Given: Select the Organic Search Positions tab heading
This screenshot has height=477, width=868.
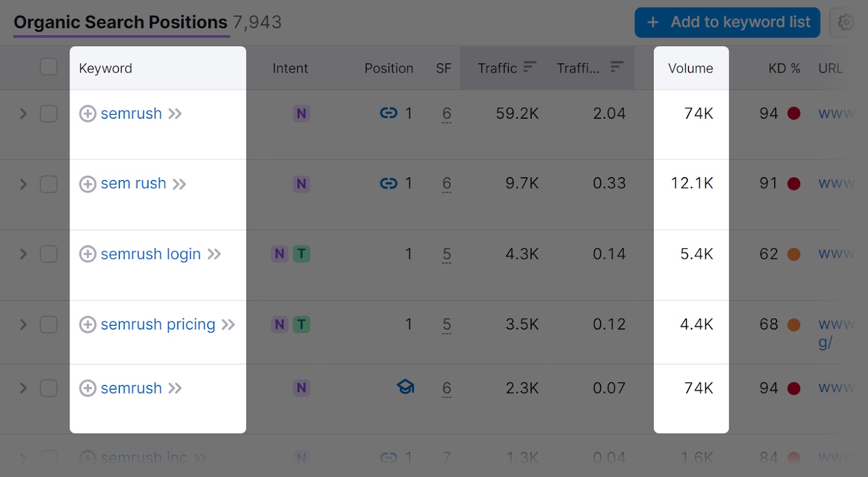Looking at the screenshot, I should click(x=120, y=22).
